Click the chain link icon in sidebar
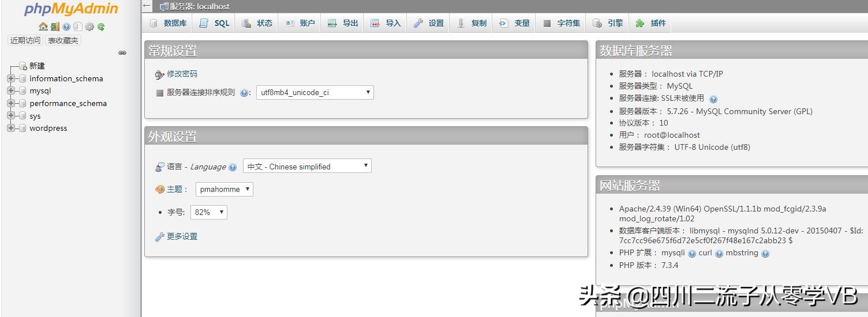Screen dimensions: 868x317 click(122, 52)
